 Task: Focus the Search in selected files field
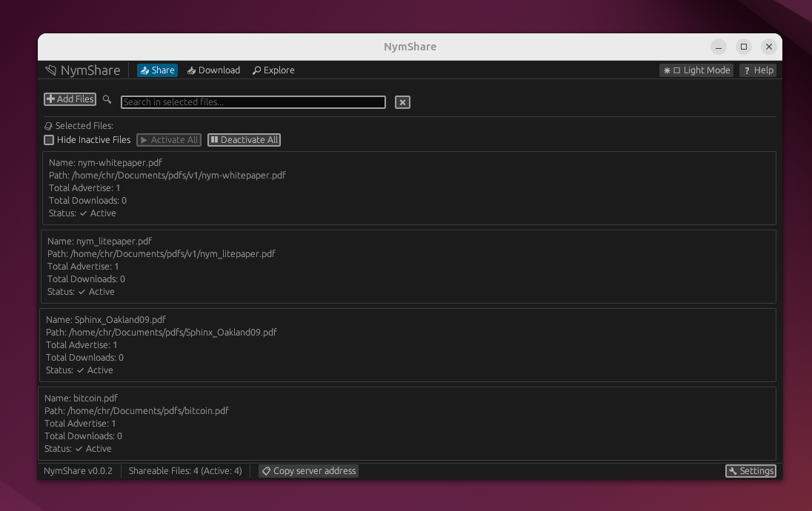[x=253, y=102]
